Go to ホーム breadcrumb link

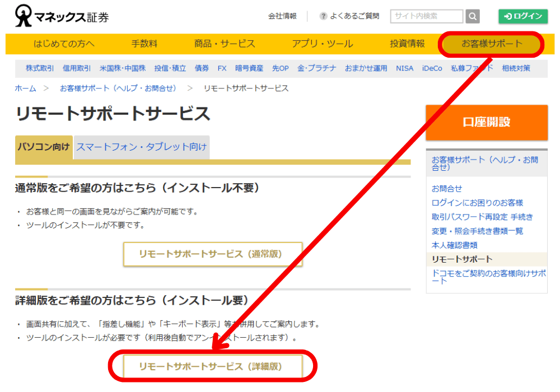click(25, 88)
